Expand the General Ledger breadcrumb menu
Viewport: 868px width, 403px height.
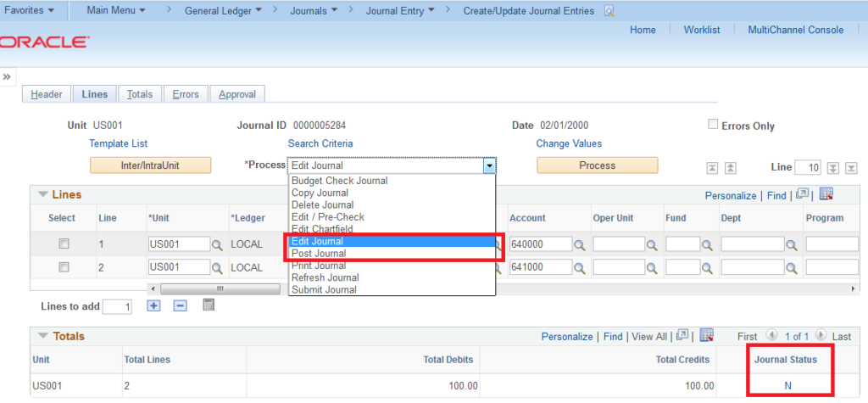[x=224, y=11]
